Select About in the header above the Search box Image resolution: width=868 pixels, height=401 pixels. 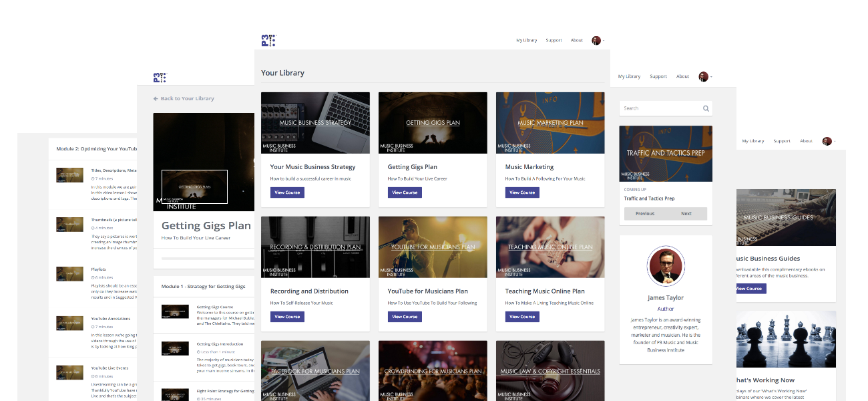click(682, 76)
